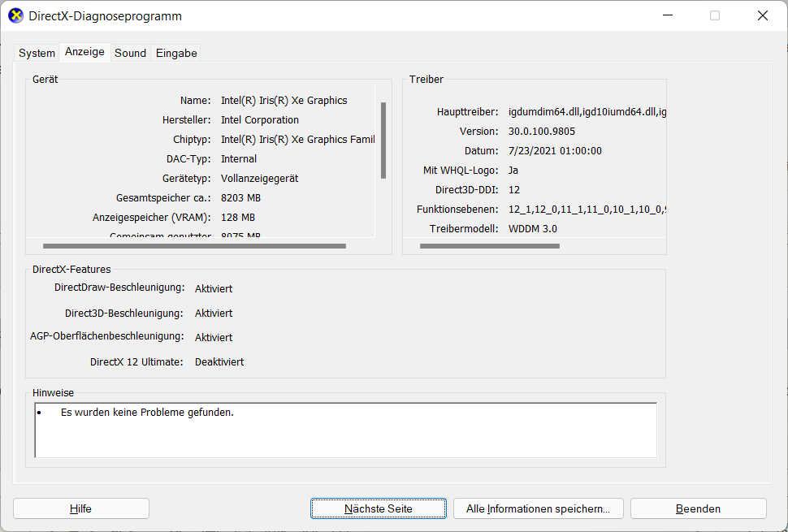Select the 'Intel(R) Iris(R) Xe Graphics' name value
Viewport: 788px width, 532px height.
pos(284,101)
